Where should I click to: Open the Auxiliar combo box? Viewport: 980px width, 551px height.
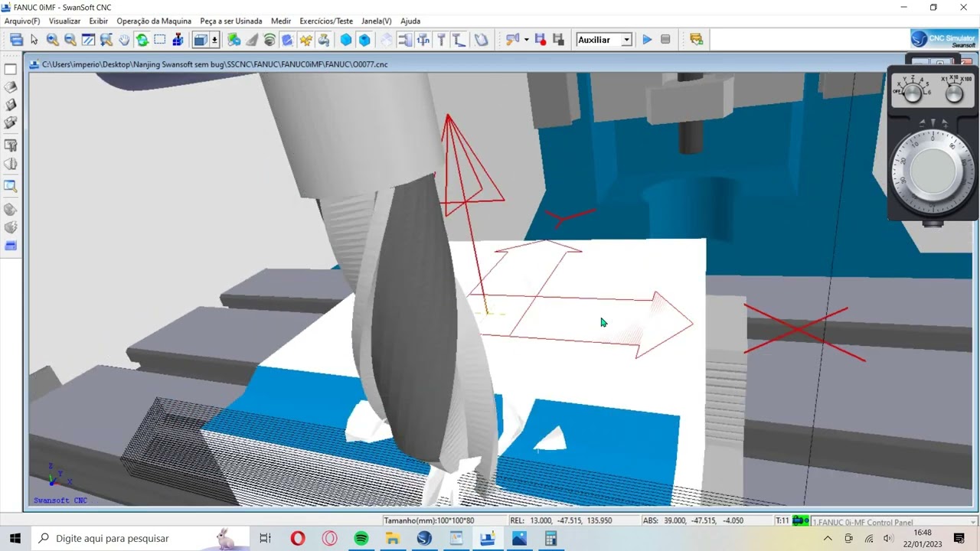pyautogui.click(x=604, y=40)
